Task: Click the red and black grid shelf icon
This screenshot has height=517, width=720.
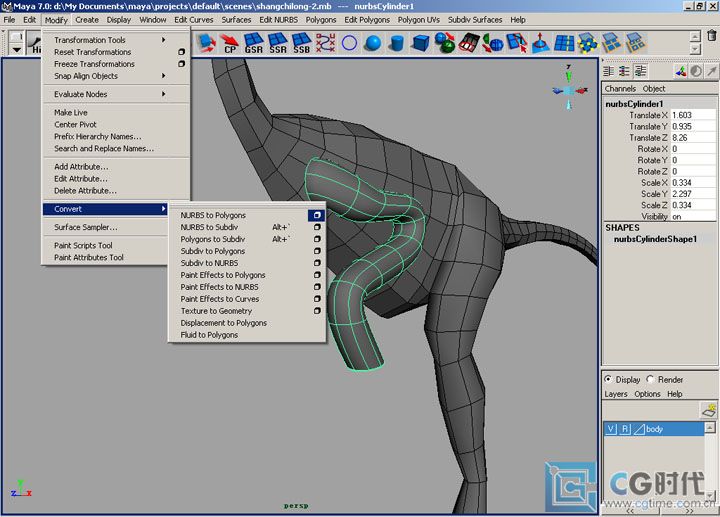Action: 469,44
